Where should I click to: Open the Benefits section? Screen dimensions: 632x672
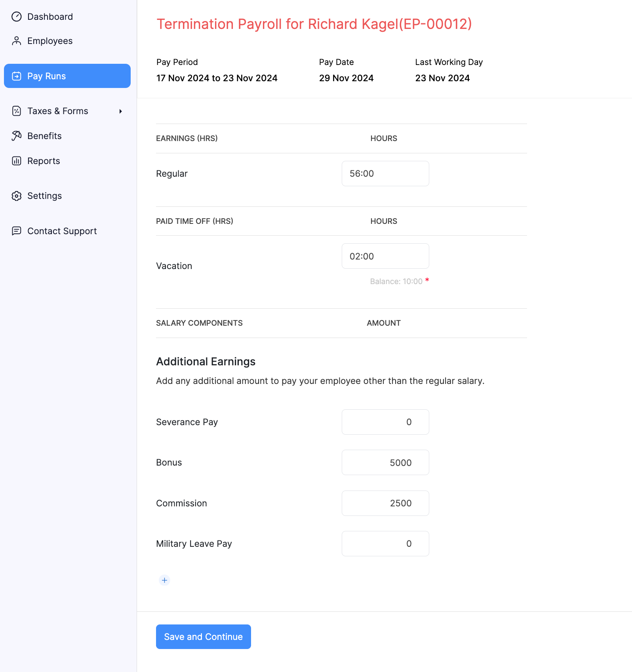point(44,136)
